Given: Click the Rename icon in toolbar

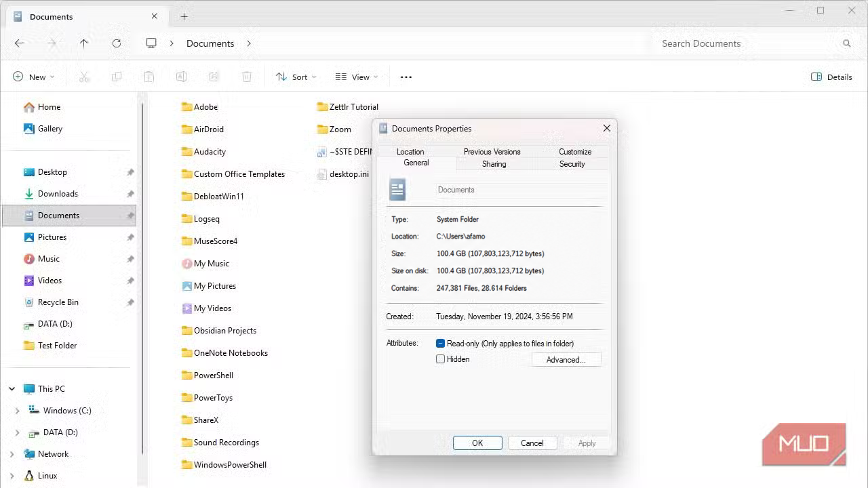Looking at the screenshot, I should pos(182,77).
